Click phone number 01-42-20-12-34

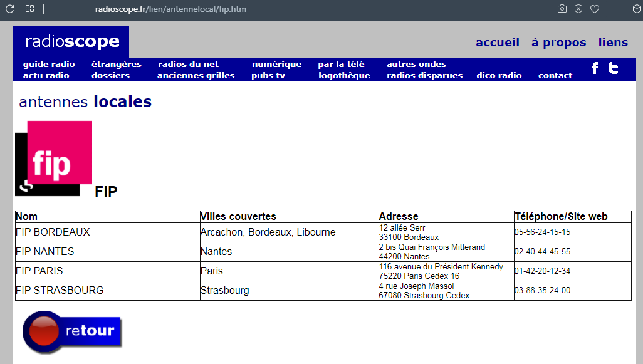542,271
